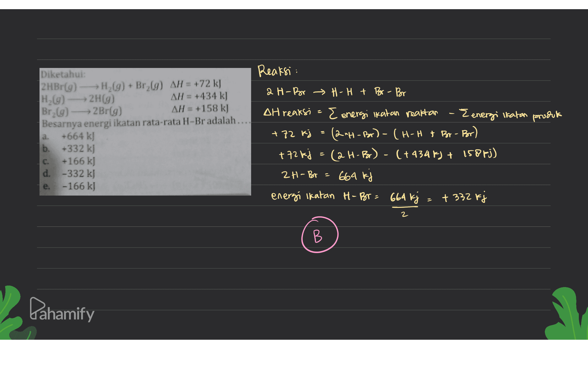The width and height of the screenshot is (588, 374).
Task: Click answer option 'b. +332 kJ'
Action: [69, 148]
